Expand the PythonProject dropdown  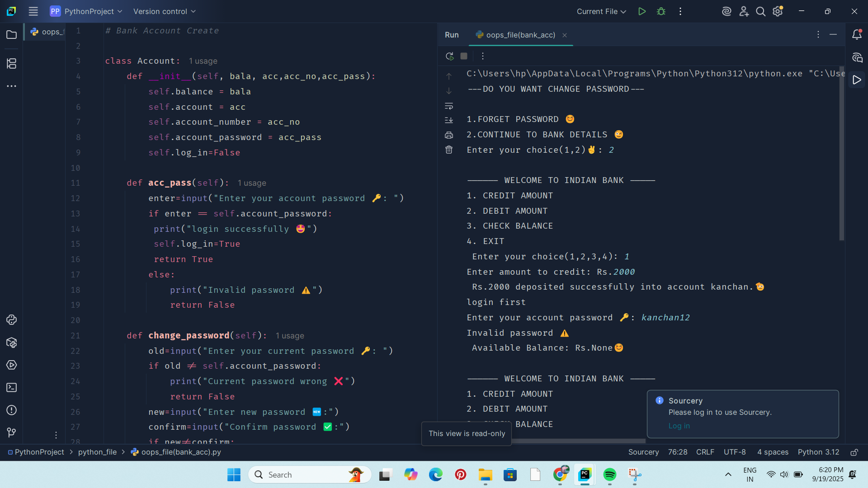click(x=89, y=11)
